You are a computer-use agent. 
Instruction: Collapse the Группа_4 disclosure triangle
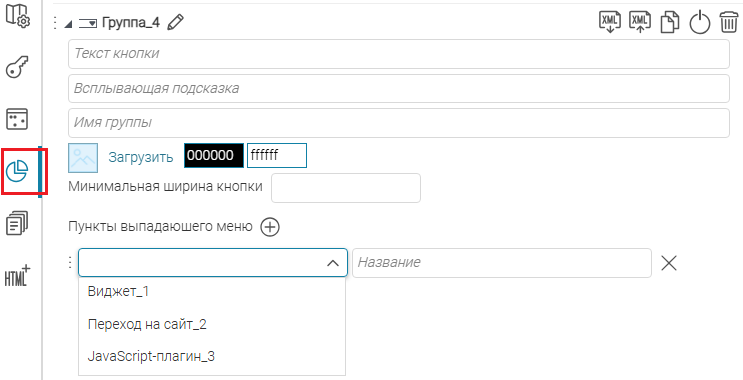[68, 23]
